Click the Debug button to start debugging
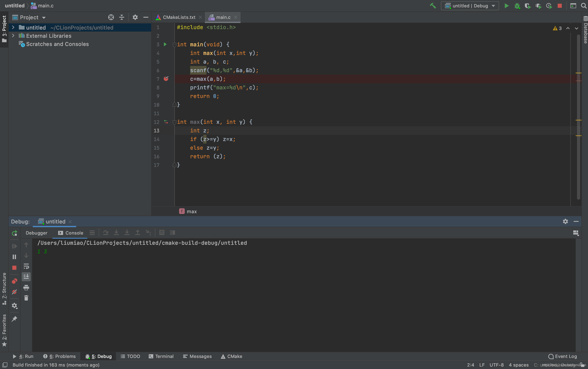This screenshot has height=369, width=588. pyautogui.click(x=517, y=6)
